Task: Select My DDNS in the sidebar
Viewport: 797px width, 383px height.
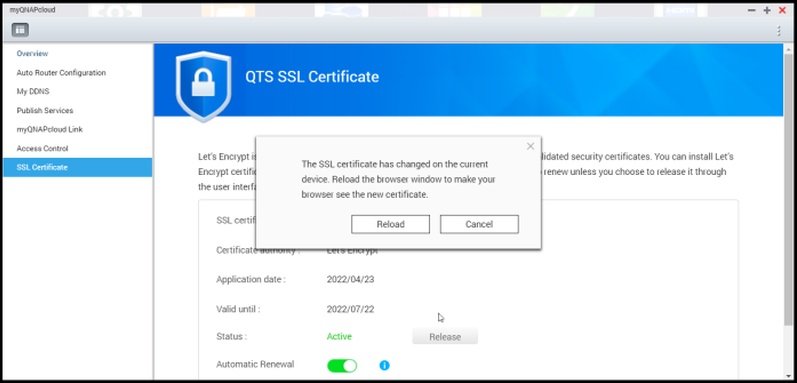Action: coord(33,91)
